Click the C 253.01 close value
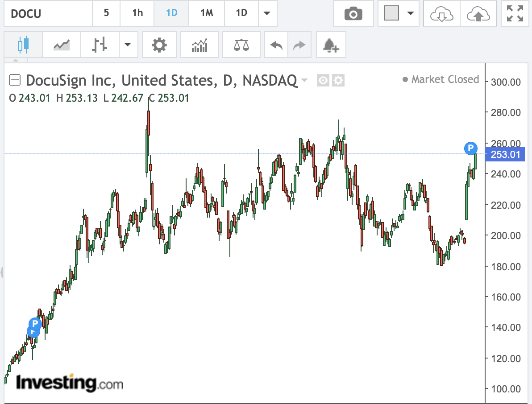532x404 pixels. pyautogui.click(x=169, y=98)
